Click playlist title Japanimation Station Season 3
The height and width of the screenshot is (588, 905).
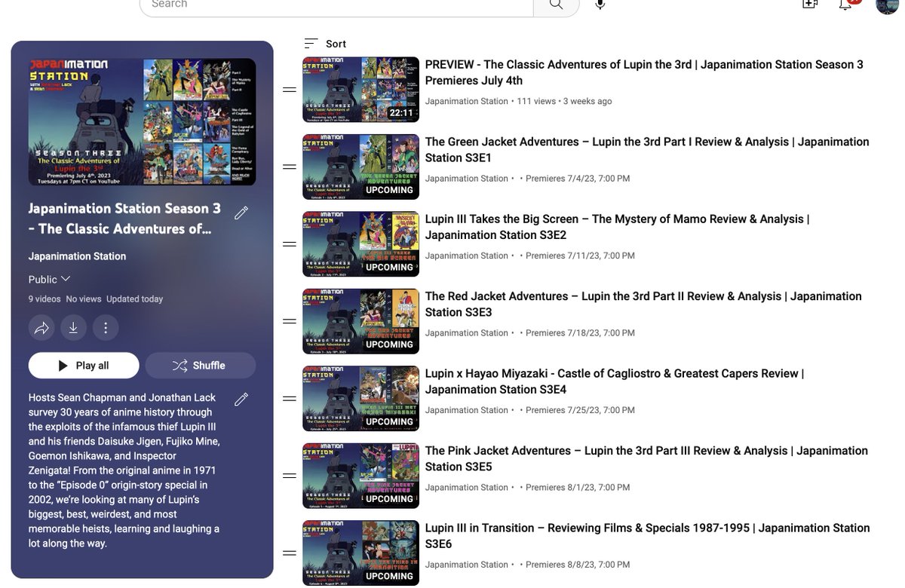pyautogui.click(x=124, y=218)
